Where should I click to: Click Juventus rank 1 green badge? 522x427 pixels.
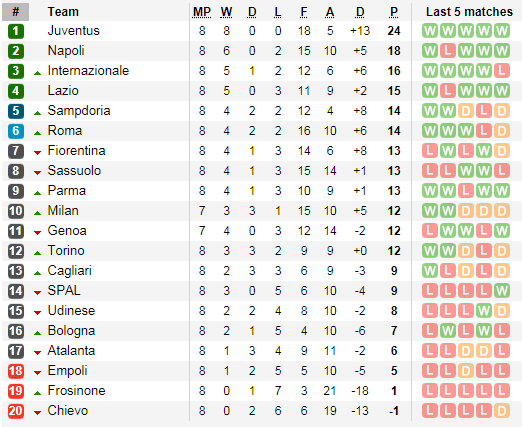[16, 31]
